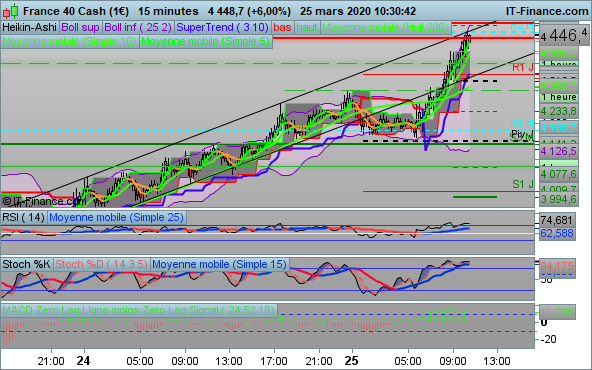Click the 21:00 label before date 25
The width and height of the screenshot is (592, 370).
coord(319,361)
